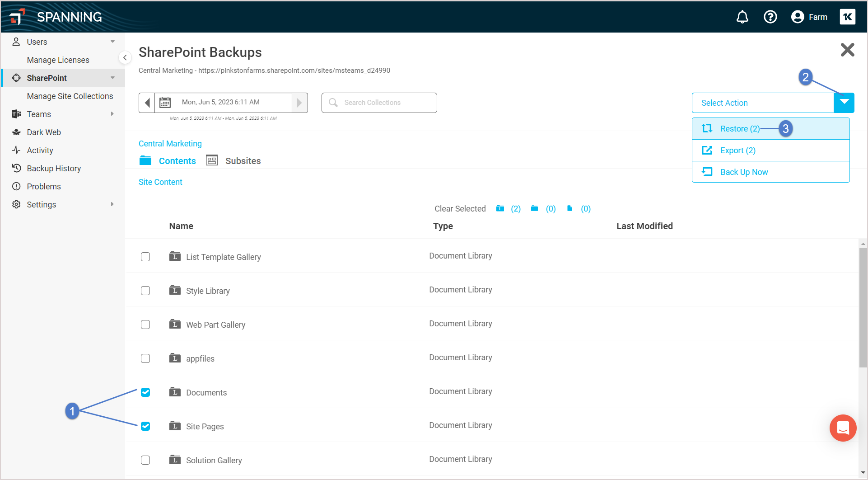
Task: Choose Restore (2) from action menu
Action: (771, 129)
